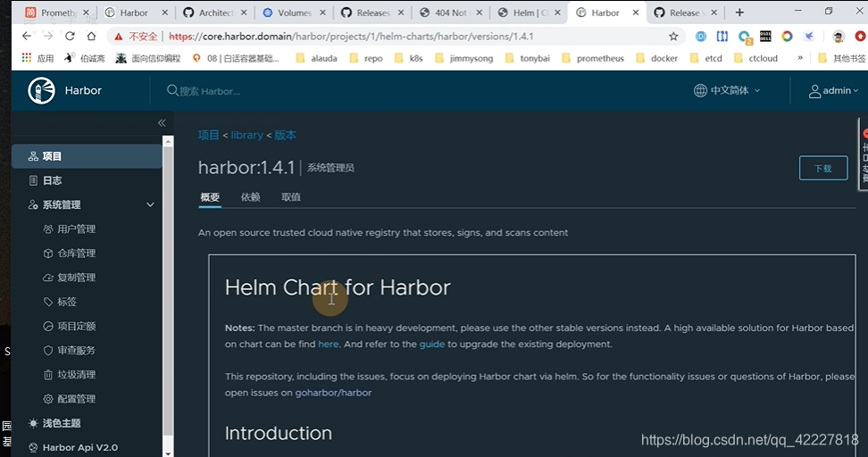Image resolution: width=868 pixels, height=457 pixels.
Task: Click browser forward arrow
Action: pyautogui.click(x=48, y=37)
